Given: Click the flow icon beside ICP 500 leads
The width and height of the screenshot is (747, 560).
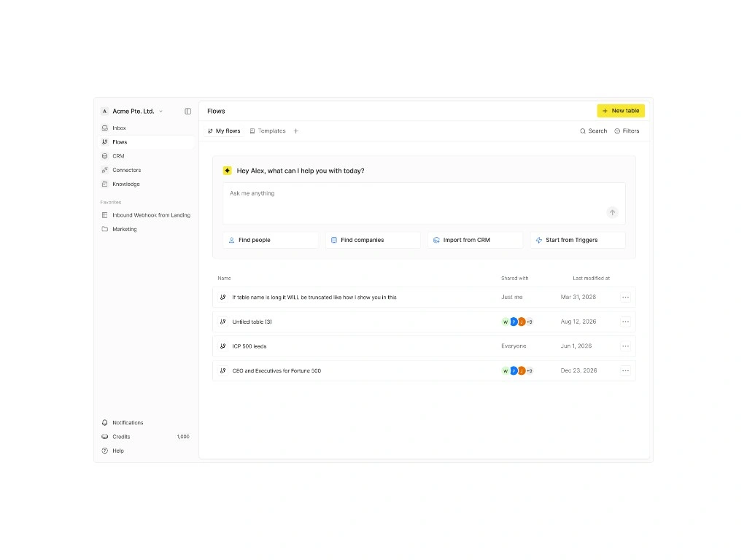Looking at the screenshot, I should tap(222, 346).
